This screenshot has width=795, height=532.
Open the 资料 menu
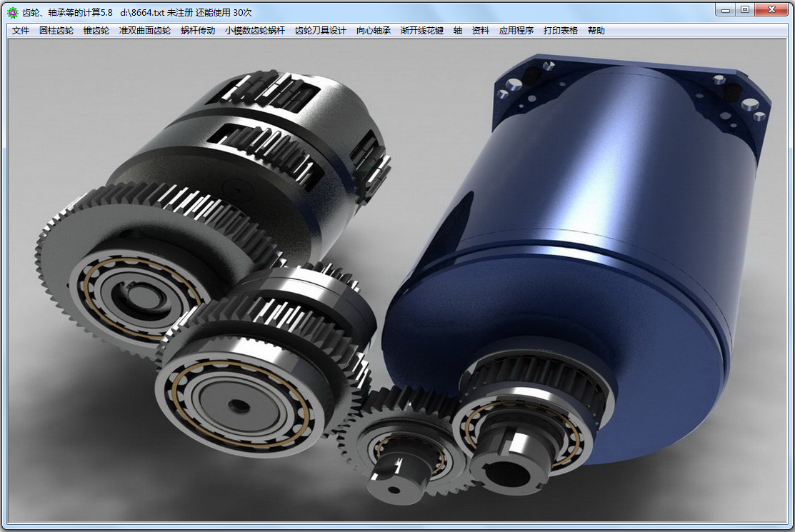(x=481, y=31)
